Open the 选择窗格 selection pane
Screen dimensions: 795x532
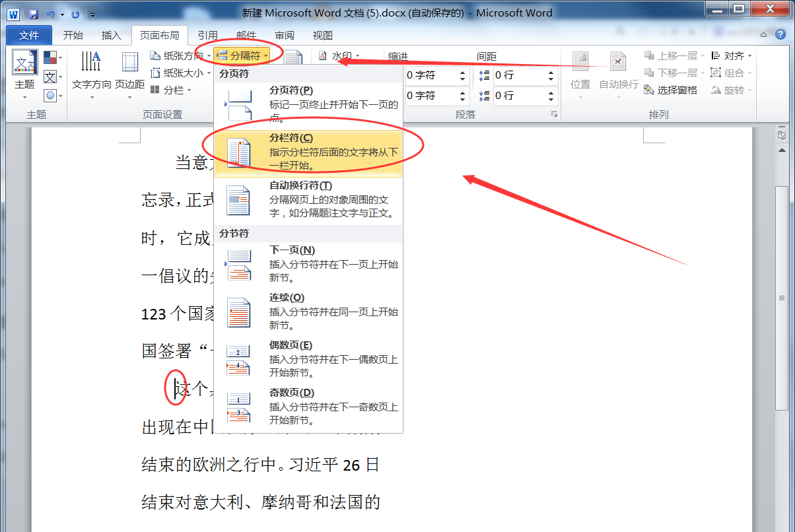click(671, 90)
